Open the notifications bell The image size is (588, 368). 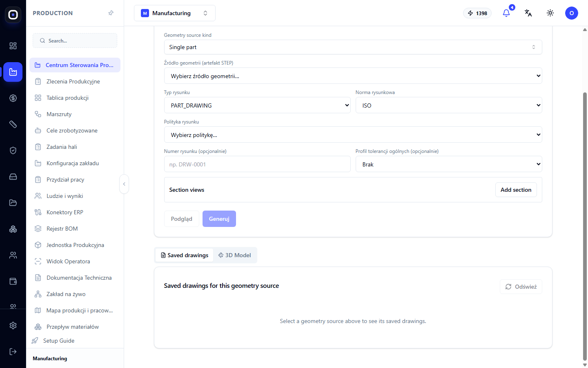506,13
